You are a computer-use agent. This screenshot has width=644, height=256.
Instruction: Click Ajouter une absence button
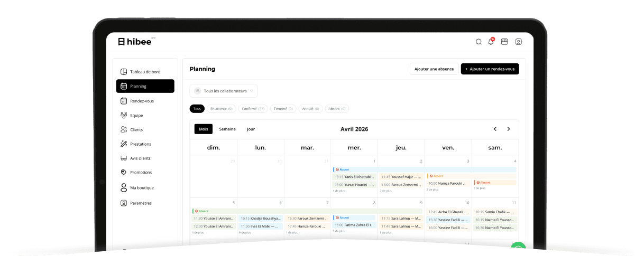(434, 69)
